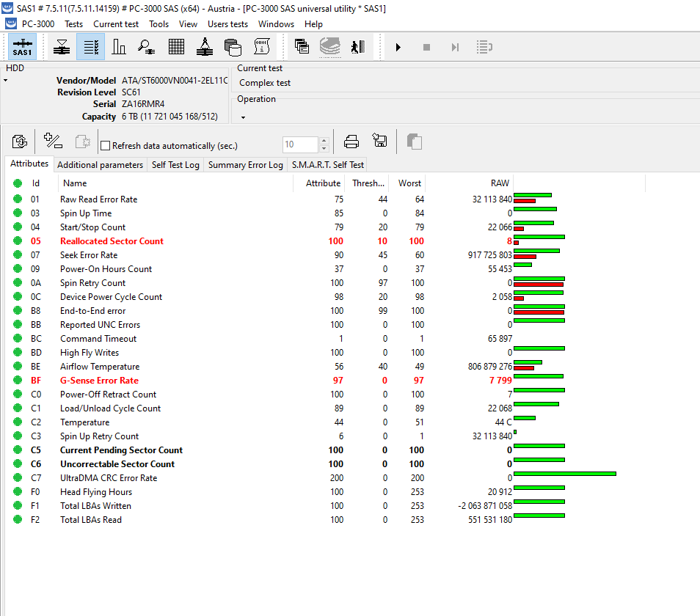Sort by the Name column header
700x616 pixels.
[175, 183]
